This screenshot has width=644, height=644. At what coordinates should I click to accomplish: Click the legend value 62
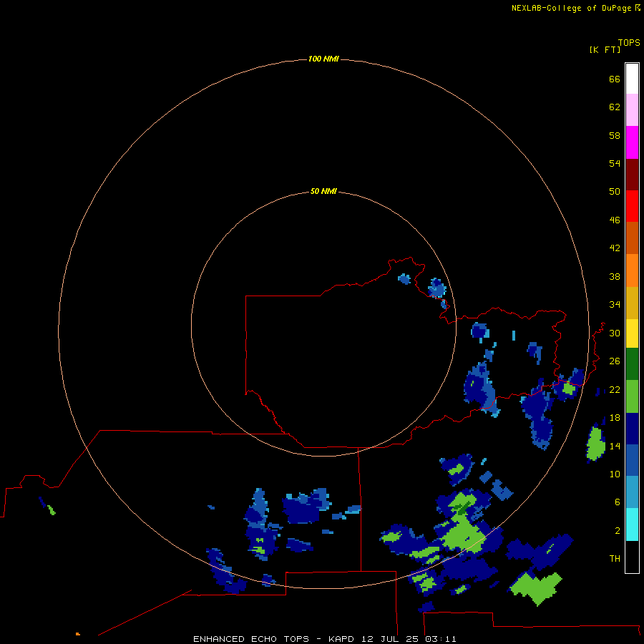point(615,107)
